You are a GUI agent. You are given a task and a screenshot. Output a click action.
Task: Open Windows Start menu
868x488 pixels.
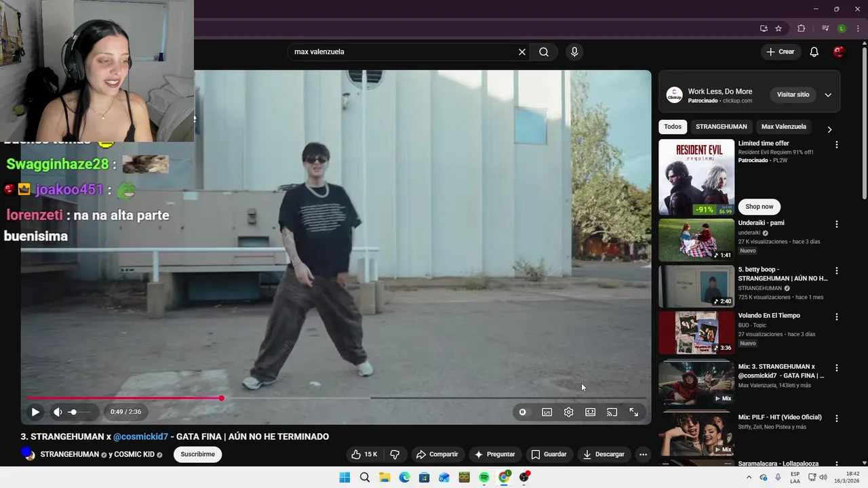point(344,477)
